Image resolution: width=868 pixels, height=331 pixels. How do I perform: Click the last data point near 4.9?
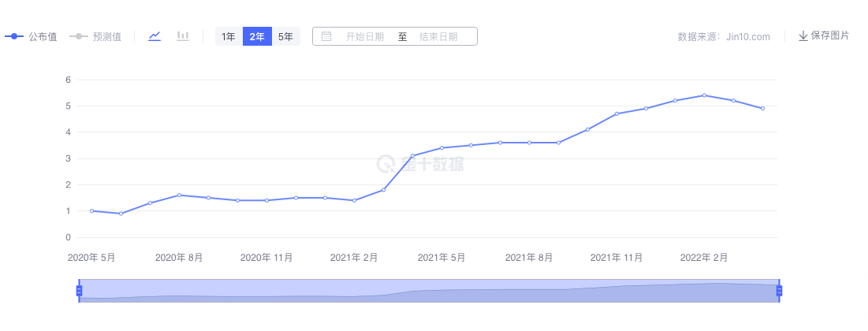763,109
